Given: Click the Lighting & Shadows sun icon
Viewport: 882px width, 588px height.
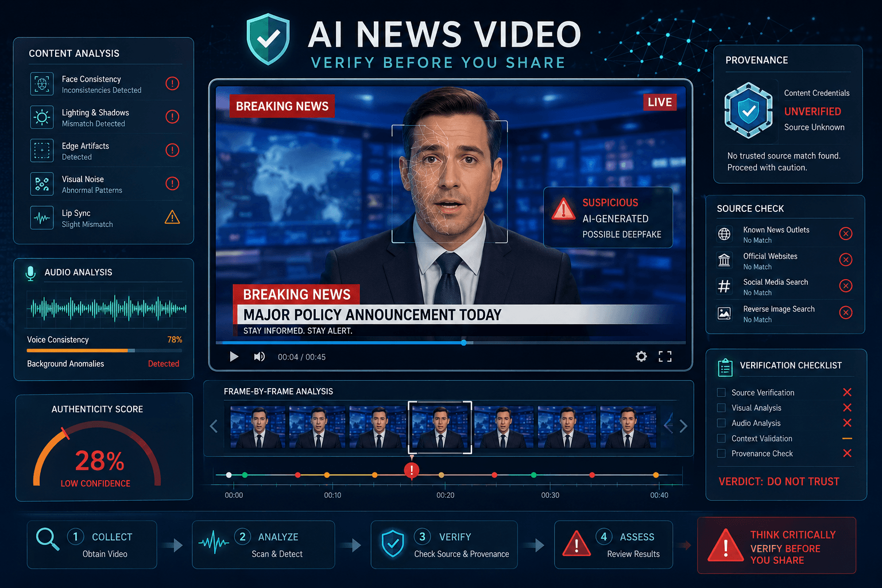Looking at the screenshot, I should [x=42, y=117].
